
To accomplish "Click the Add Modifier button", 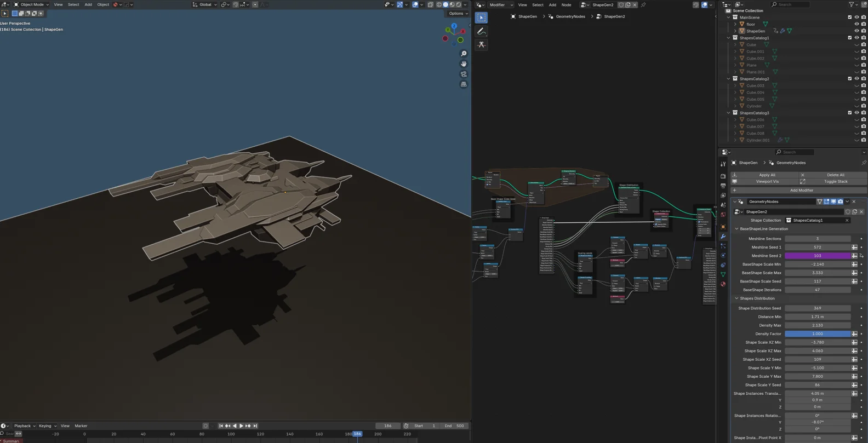I will 801,190.
